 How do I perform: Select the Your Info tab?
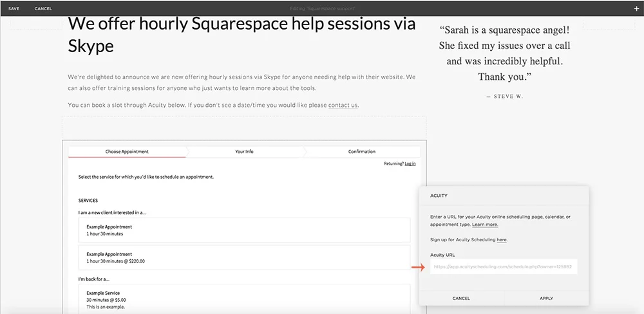tap(244, 151)
